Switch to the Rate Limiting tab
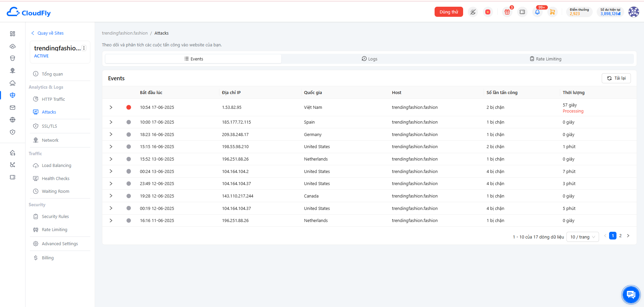644x307 pixels. [x=545, y=59]
